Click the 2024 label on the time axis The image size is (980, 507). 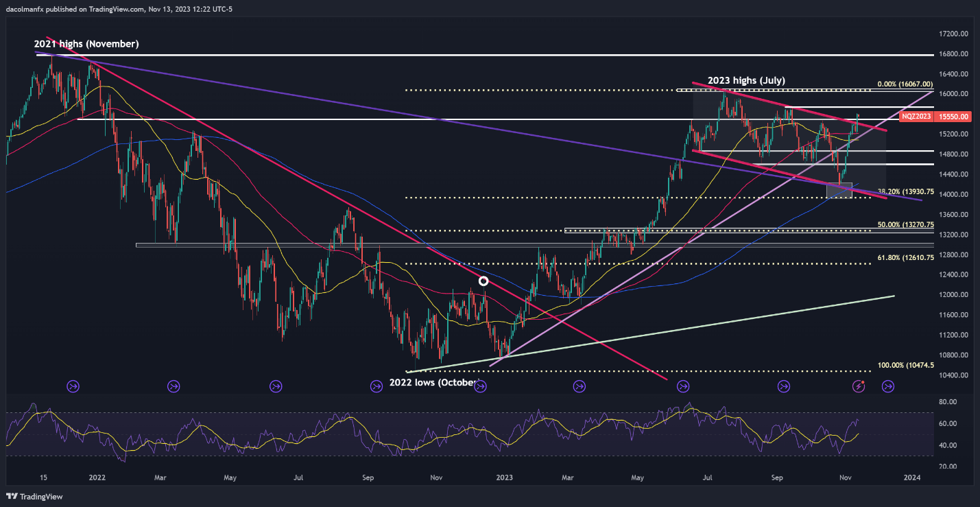(912, 477)
